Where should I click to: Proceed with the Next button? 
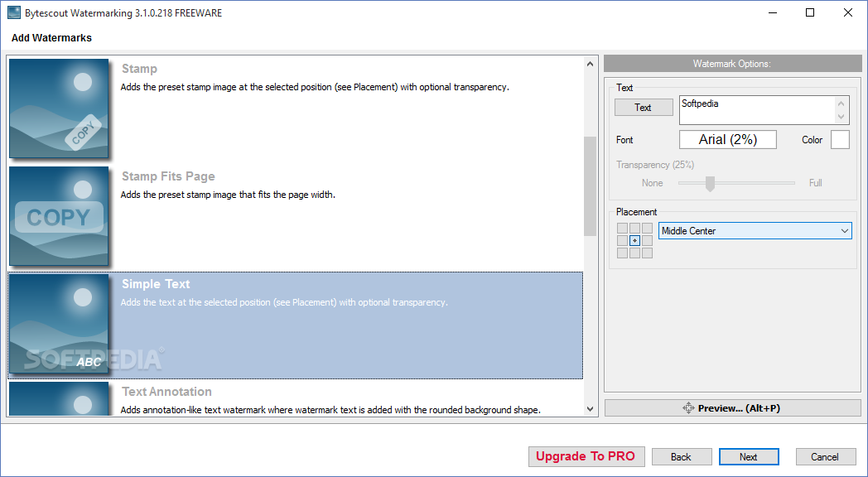(749, 457)
